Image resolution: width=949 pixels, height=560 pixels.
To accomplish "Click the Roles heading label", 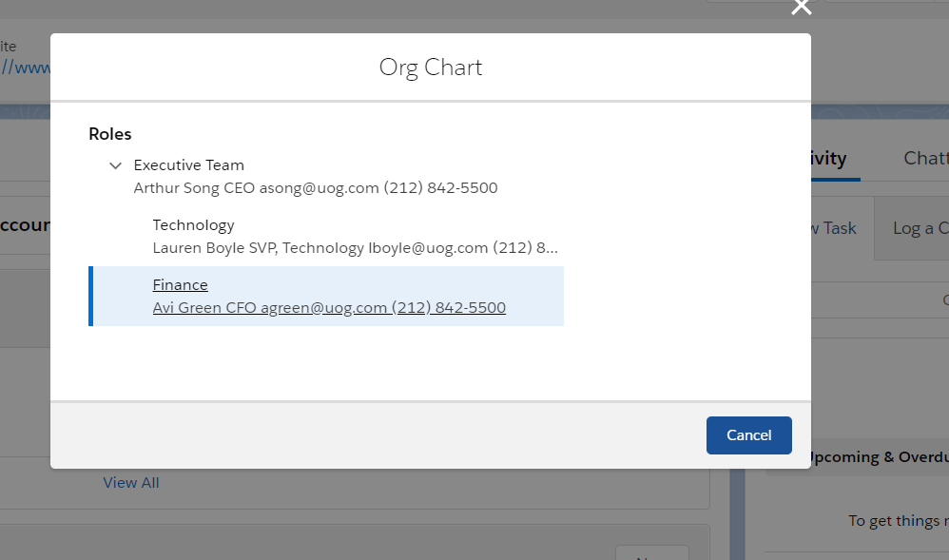I will (x=109, y=133).
